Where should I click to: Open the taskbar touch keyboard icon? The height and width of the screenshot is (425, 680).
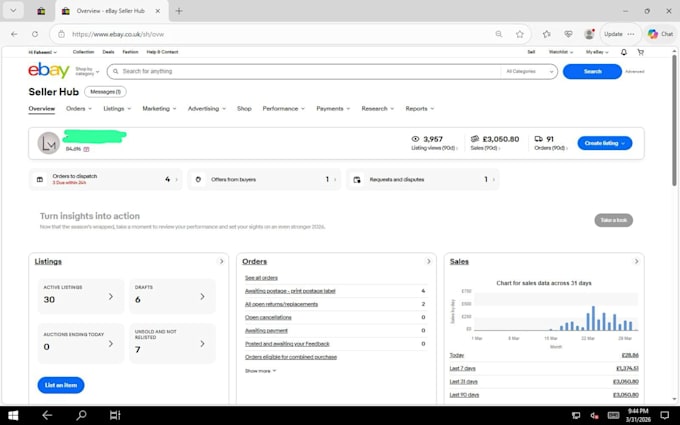(x=613, y=415)
